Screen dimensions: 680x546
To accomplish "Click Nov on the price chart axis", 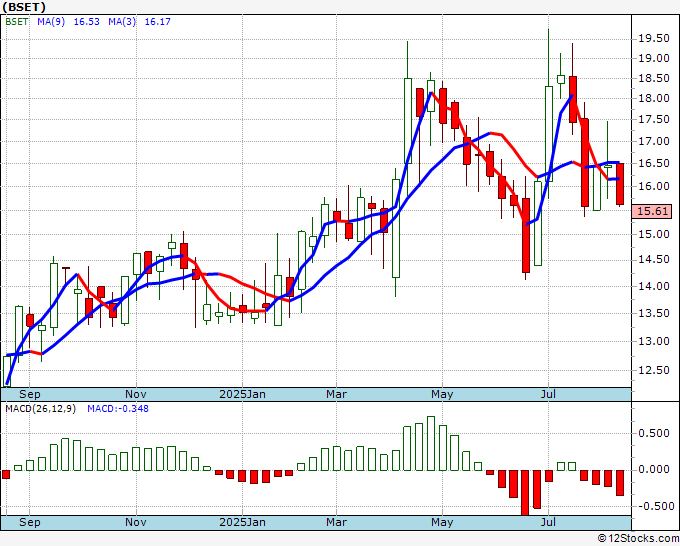I will point(136,394).
